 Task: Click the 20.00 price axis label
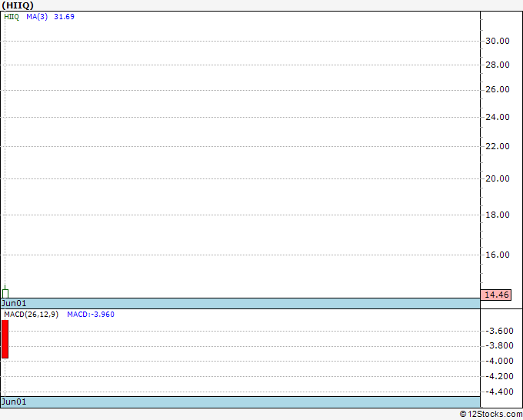[x=498, y=178]
